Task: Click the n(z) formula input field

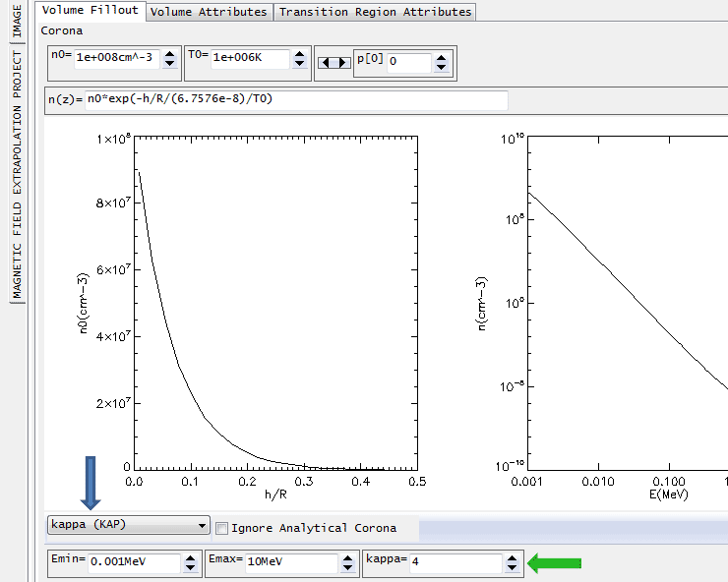Action: pyautogui.click(x=296, y=99)
